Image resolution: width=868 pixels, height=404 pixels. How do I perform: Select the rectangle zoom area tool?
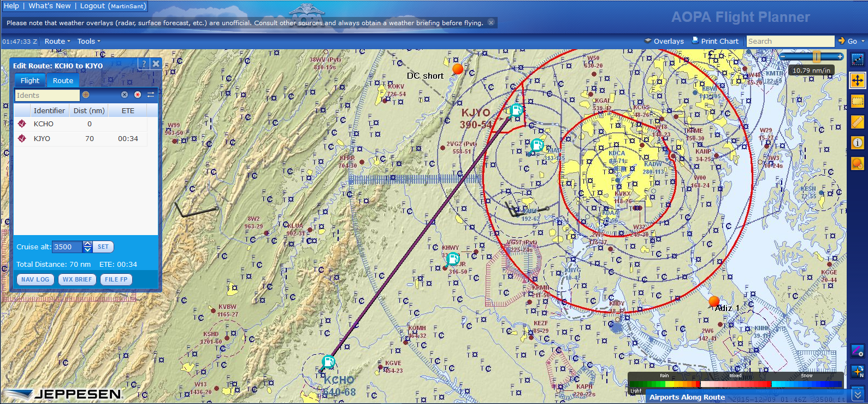coord(857,101)
